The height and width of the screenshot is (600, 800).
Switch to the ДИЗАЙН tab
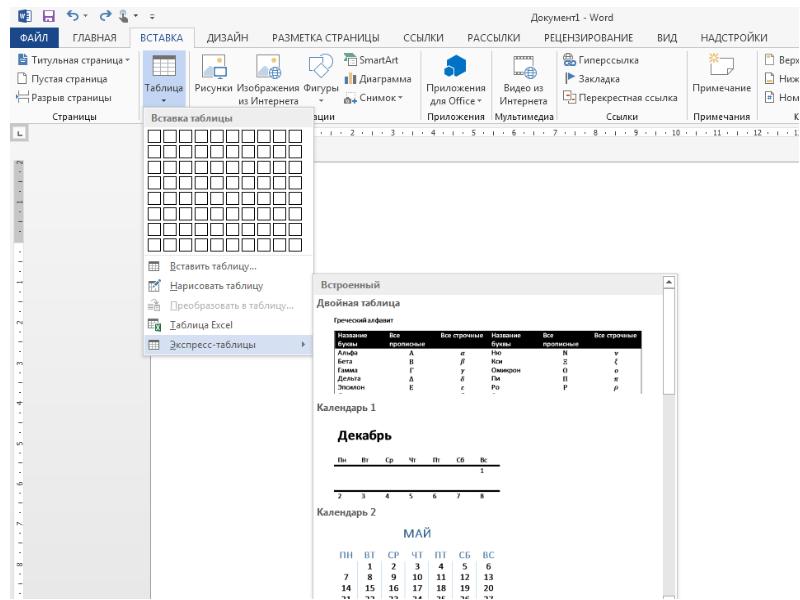[228, 38]
